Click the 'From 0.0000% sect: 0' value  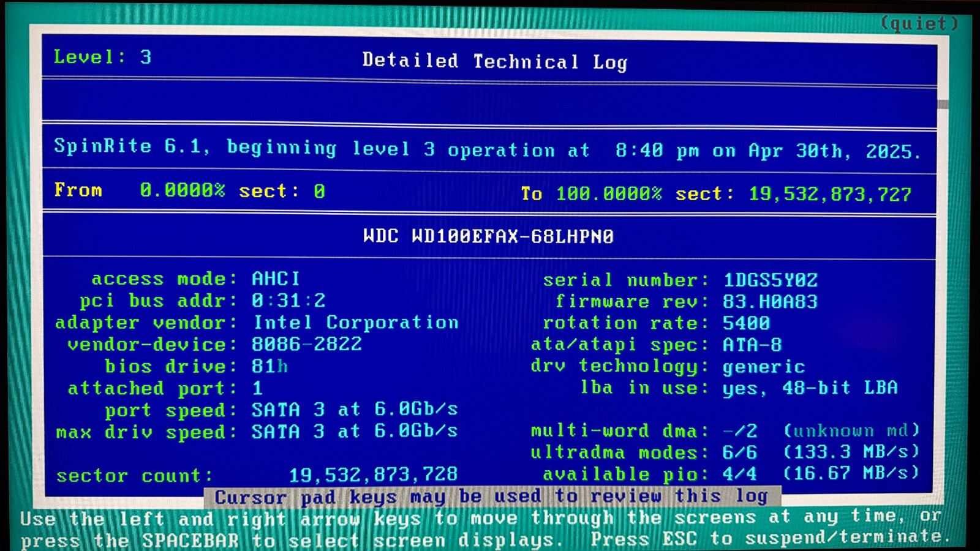[189, 190]
